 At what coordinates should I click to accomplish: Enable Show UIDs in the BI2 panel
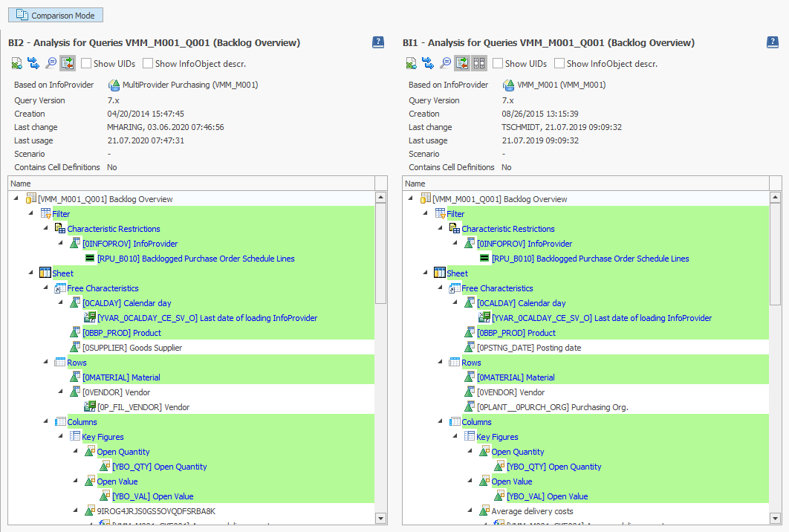click(x=86, y=63)
